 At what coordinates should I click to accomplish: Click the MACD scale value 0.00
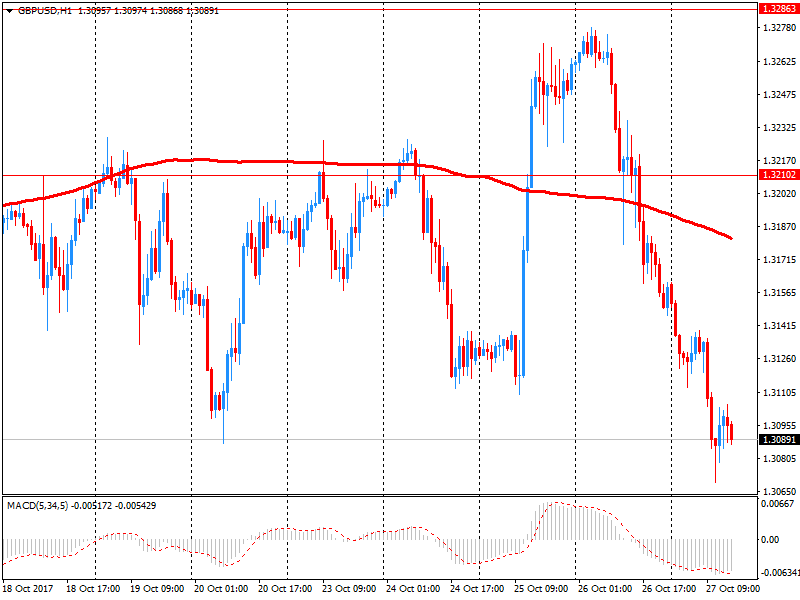[770, 540]
